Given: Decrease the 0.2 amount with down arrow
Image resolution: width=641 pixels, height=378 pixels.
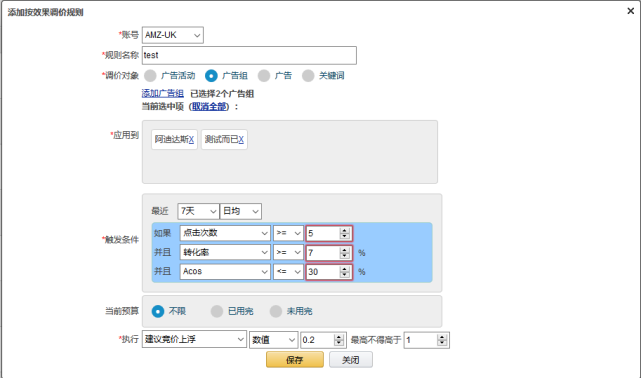Looking at the screenshot, I should point(338,343).
